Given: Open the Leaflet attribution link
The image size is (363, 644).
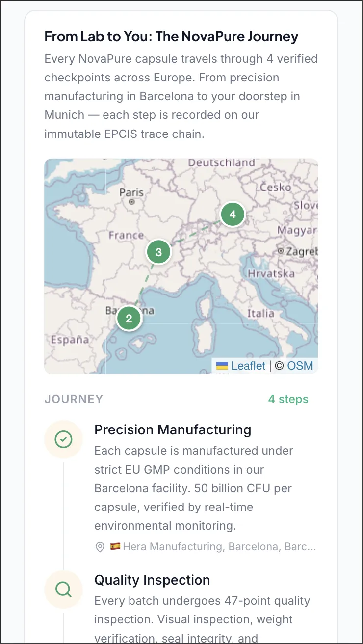Looking at the screenshot, I should [248, 366].
